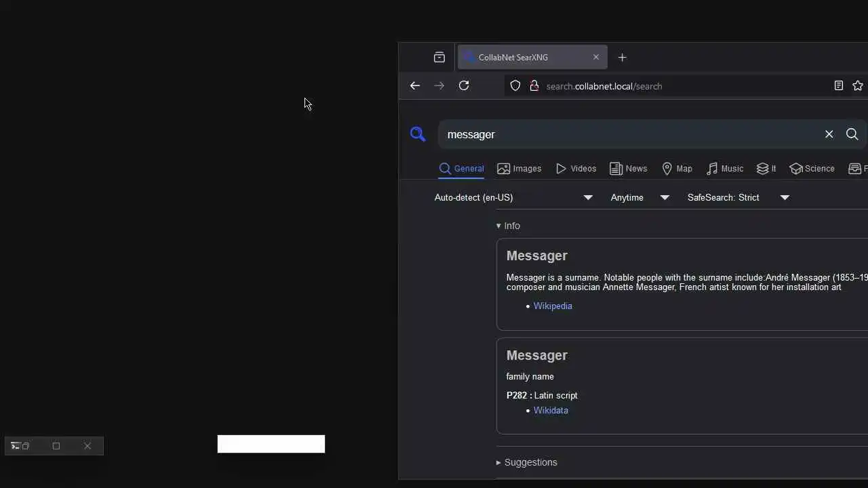Expand the Suggestions section
The height and width of the screenshot is (488, 868).
(x=527, y=462)
